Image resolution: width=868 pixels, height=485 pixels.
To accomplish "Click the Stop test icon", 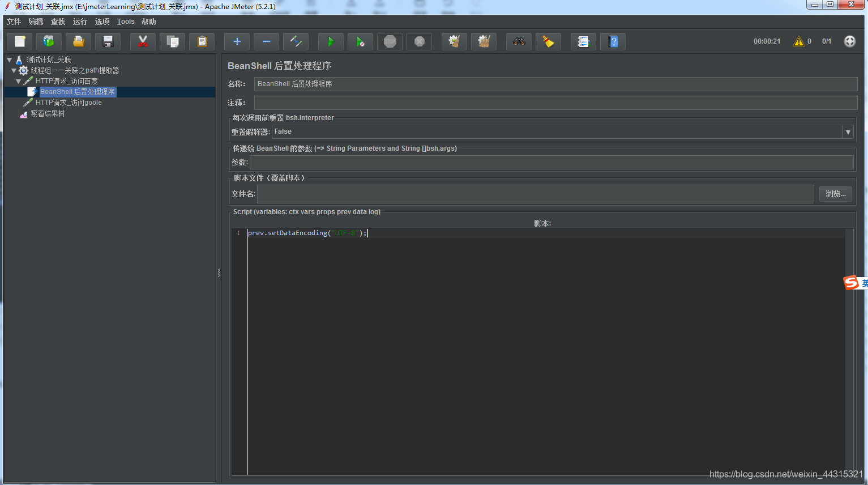I will [390, 41].
